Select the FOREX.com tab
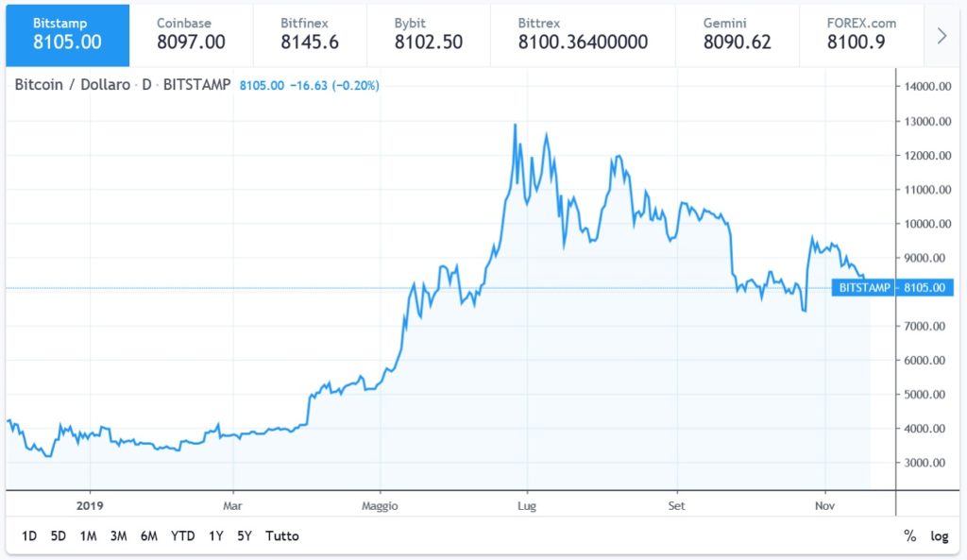The width and height of the screenshot is (967, 560). pyautogui.click(x=861, y=33)
